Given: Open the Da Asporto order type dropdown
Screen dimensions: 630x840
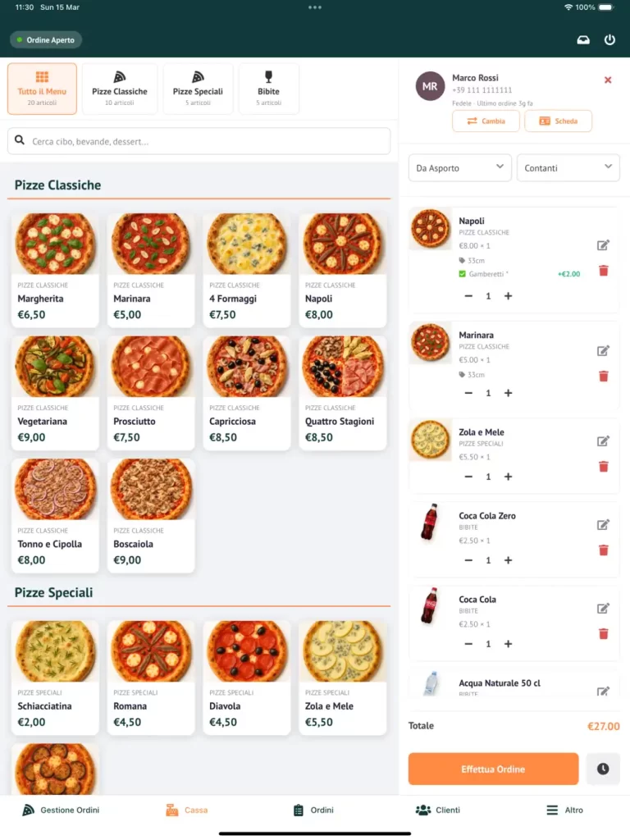Looking at the screenshot, I should click(459, 168).
